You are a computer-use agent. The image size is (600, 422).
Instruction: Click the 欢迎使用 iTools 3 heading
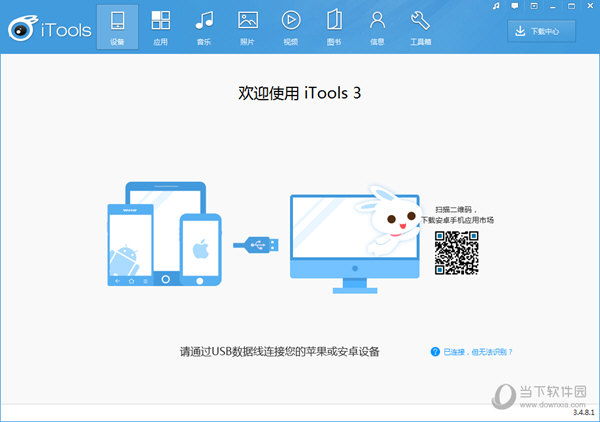(x=300, y=93)
